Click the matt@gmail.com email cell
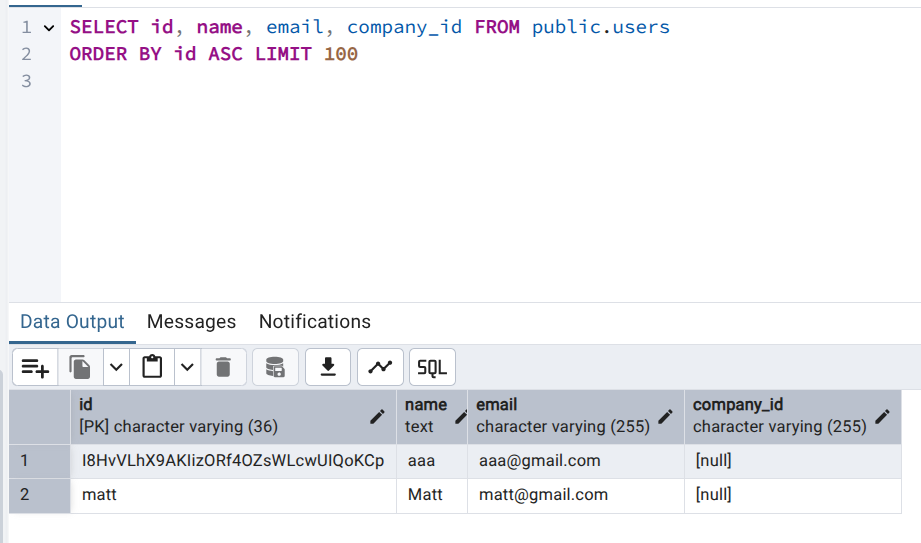 543,495
